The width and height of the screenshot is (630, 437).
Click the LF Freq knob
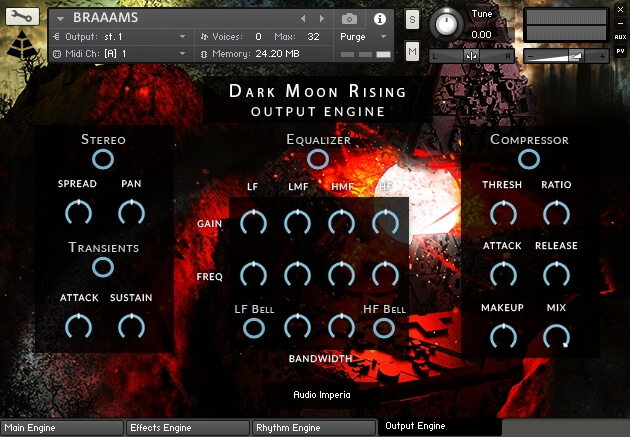click(253, 274)
